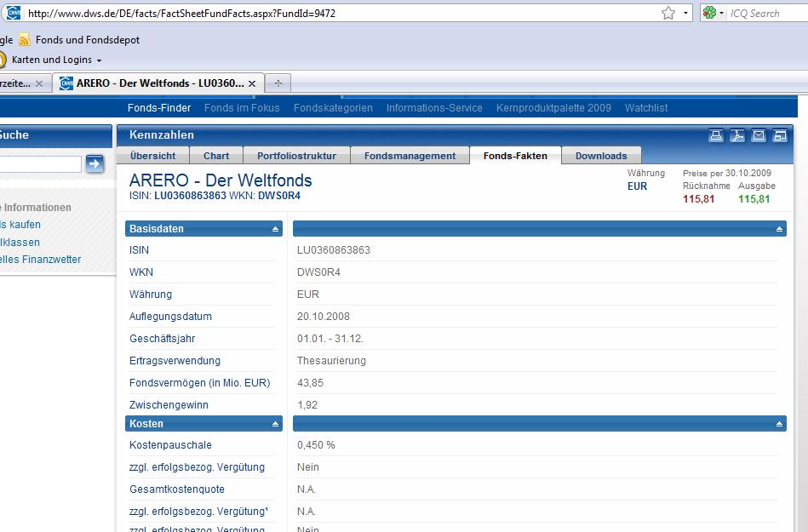Open the Portfoliostruktur tab
Image resolution: width=808 pixels, height=532 pixels.
click(297, 156)
